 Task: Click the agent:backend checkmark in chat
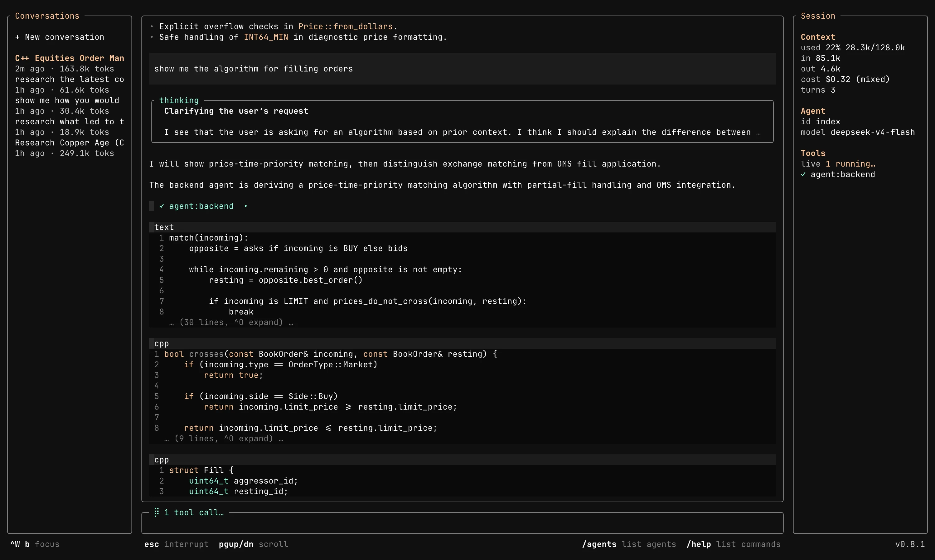(162, 206)
